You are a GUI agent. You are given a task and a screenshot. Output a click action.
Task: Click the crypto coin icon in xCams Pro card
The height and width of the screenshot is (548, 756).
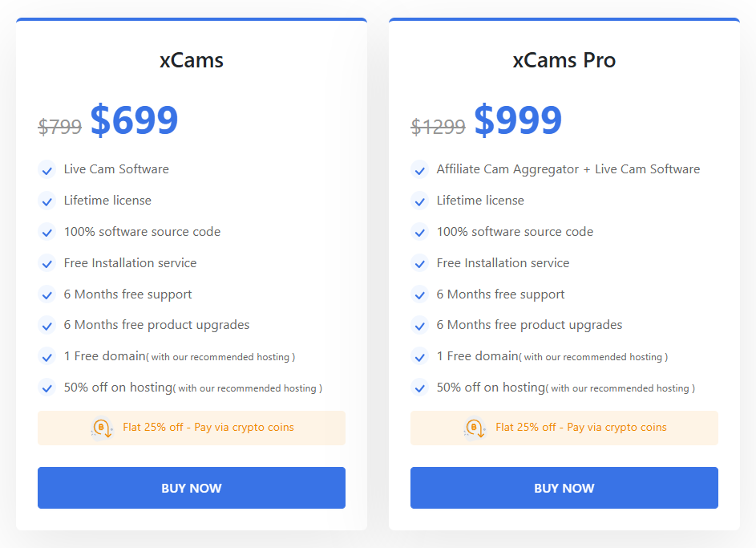point(475,428)
